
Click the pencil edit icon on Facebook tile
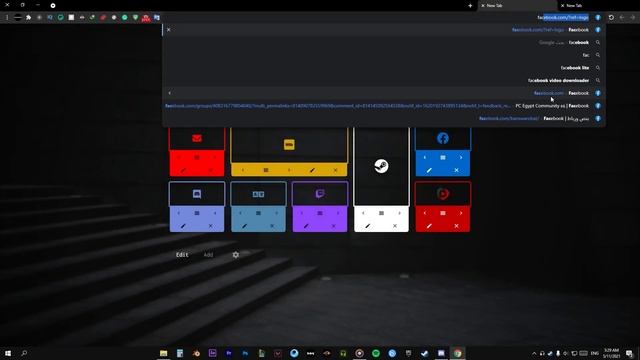coord(429,170)
